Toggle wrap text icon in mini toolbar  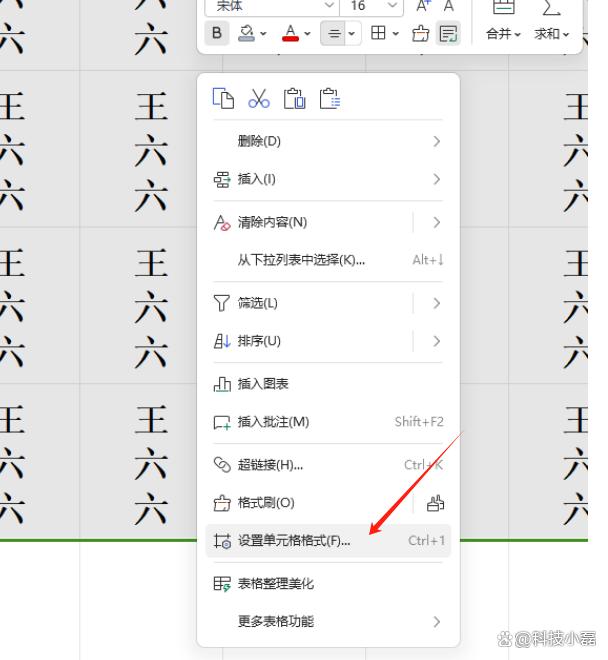coord(448,33)
